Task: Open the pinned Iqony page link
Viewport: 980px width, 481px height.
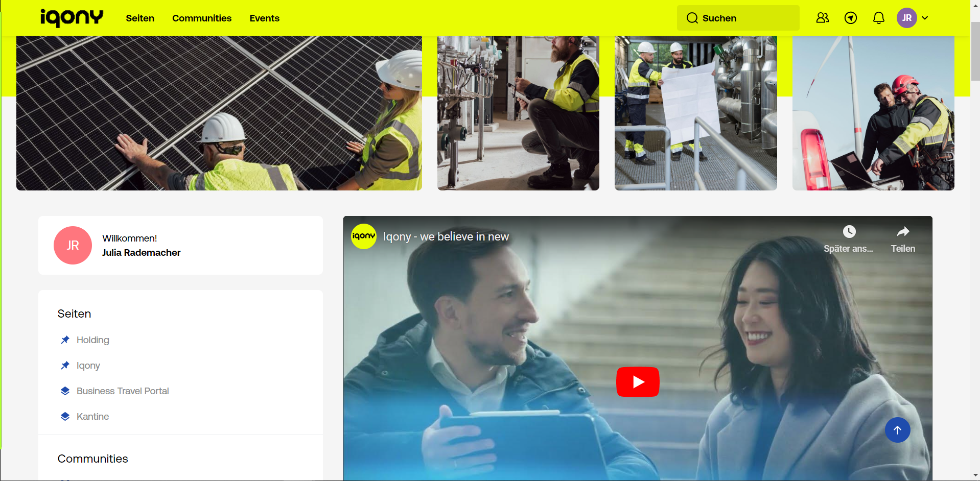Action: click(x=88, y=366)
